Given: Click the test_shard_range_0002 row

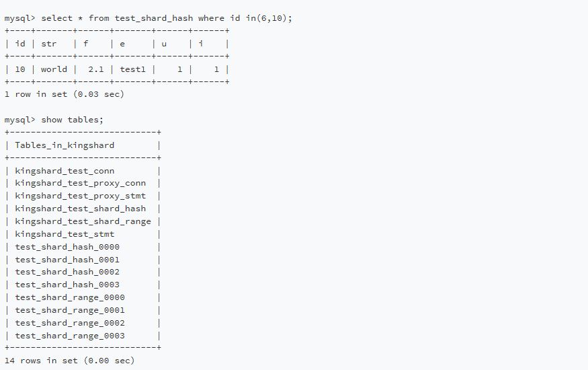Looking at the screenshot, I should pos(70,323).
